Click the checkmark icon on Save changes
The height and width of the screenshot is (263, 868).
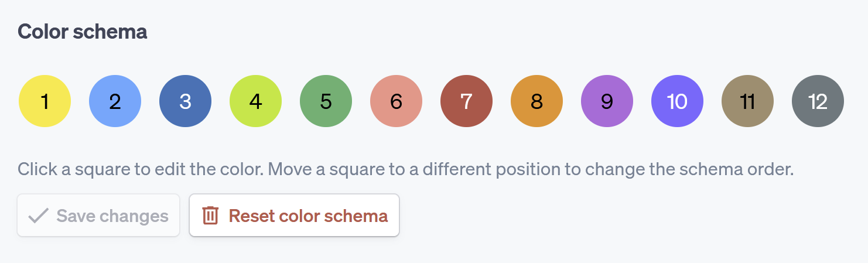39,216
